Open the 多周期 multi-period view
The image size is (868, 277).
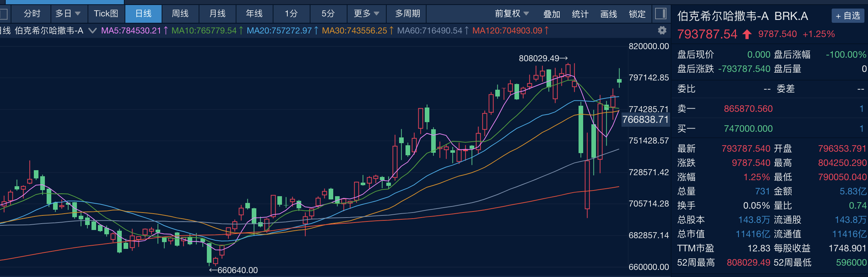tap(408, 14)
